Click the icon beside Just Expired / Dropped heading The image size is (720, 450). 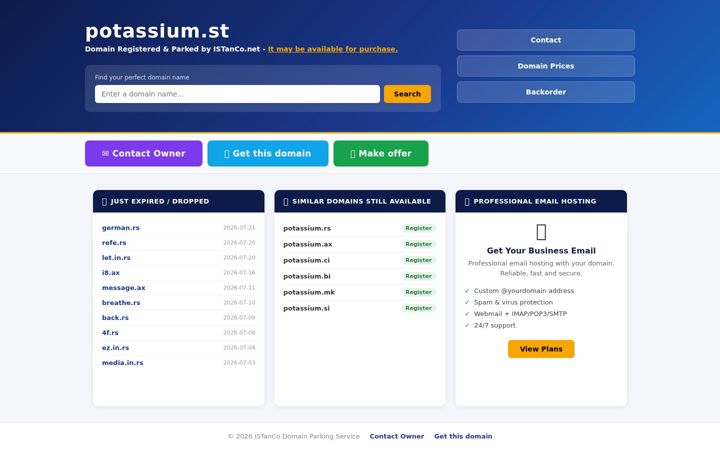pos(104,202)
